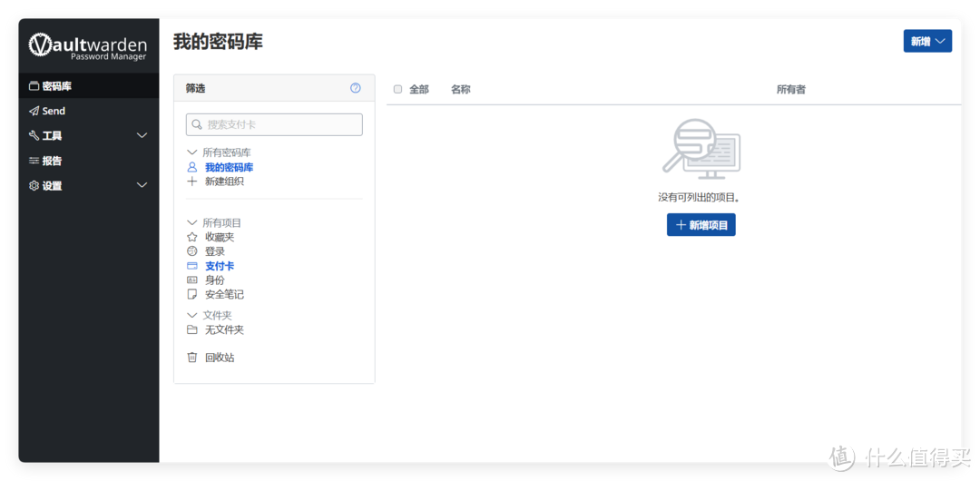Click the 所有者 column header
Image resolution: width=980 pixels, height=481 pixels.
pyautogui.click(x=790, y=90)
